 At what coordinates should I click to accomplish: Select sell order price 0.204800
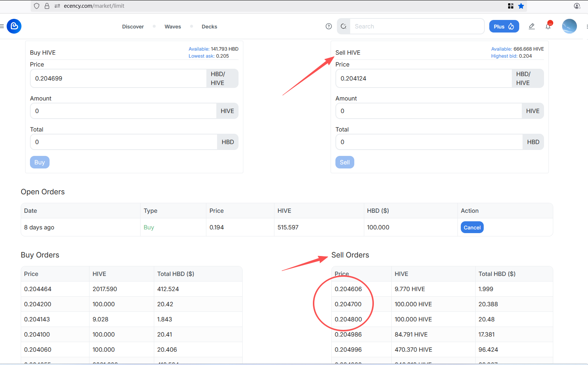(348, 319)
